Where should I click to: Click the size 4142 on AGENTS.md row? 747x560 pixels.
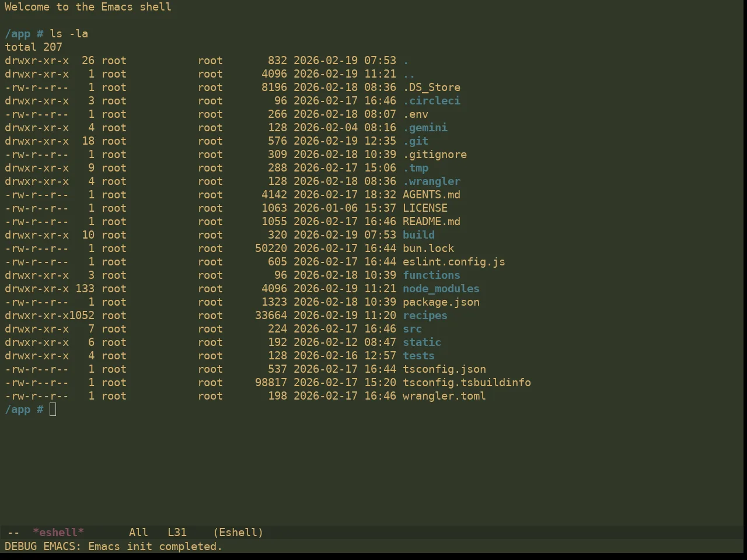coord(274,195)
